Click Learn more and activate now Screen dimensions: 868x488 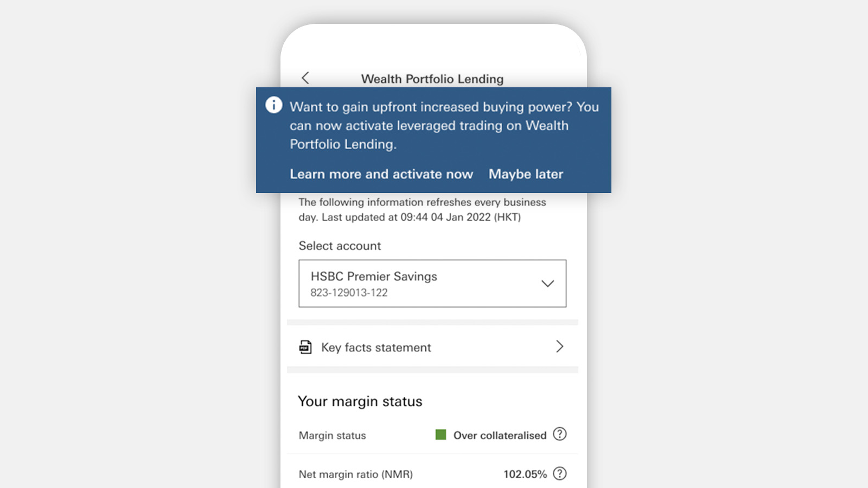(381, 174)
